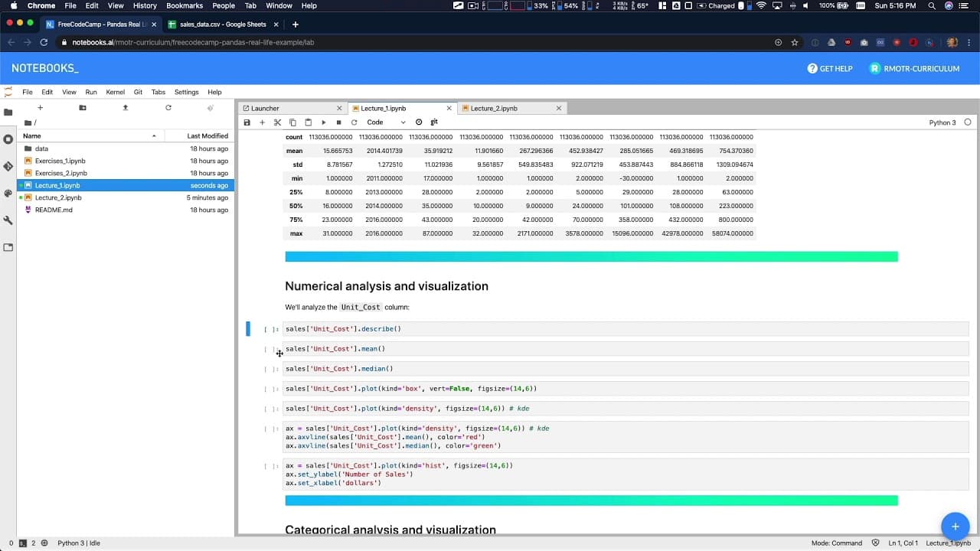Click the Python 3 kernel status indicator circle
Viewport: 980px width, 551px height.
pyautogui.click(x=968, y=122)
